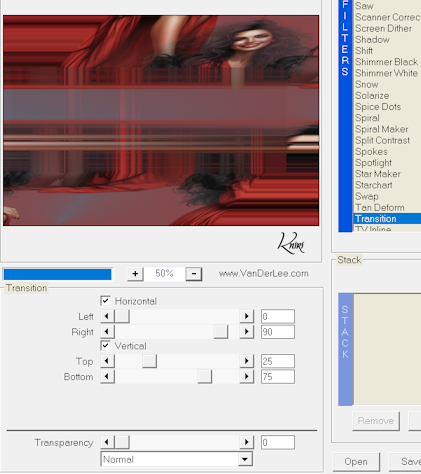Screen dimensions: 421x474
Task: Click the Bottom slider thumb
Action: (204, 377)
